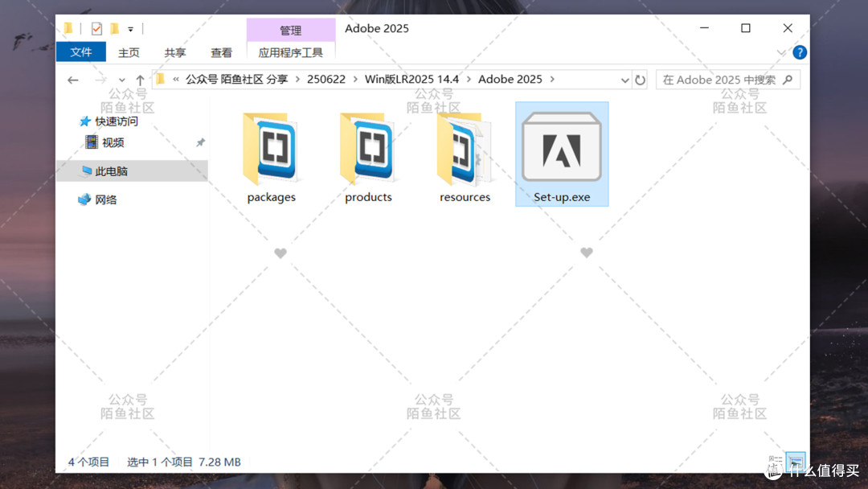Click the resources file name label
This screenshot has height=489, width=868.
click(465, 197)
